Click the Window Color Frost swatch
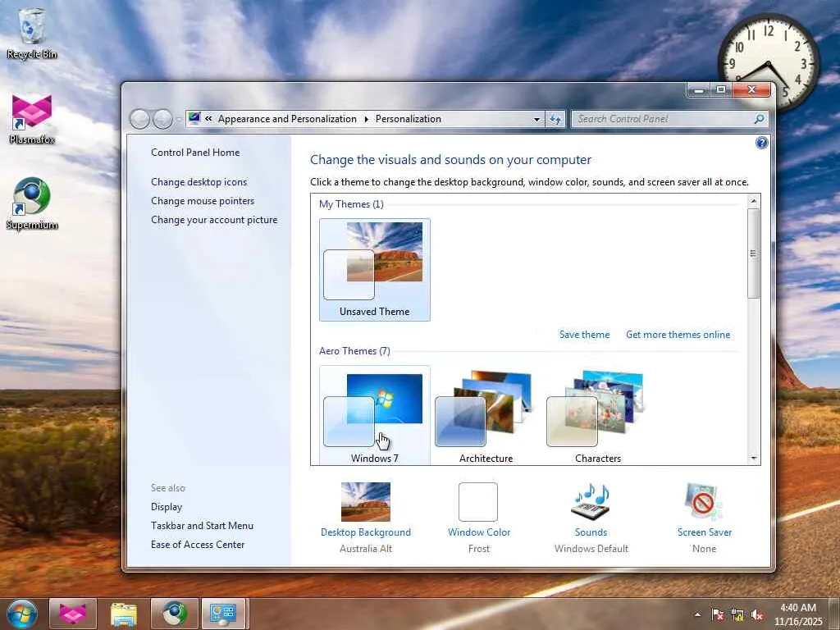Image resolution: width=840 pixels, height=630 pixels. [478, 502]
